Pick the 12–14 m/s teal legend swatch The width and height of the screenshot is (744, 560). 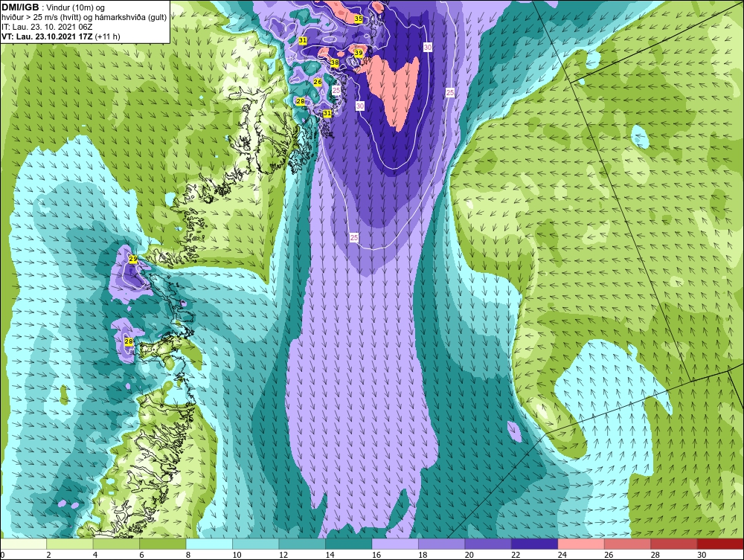pos(302,544)
